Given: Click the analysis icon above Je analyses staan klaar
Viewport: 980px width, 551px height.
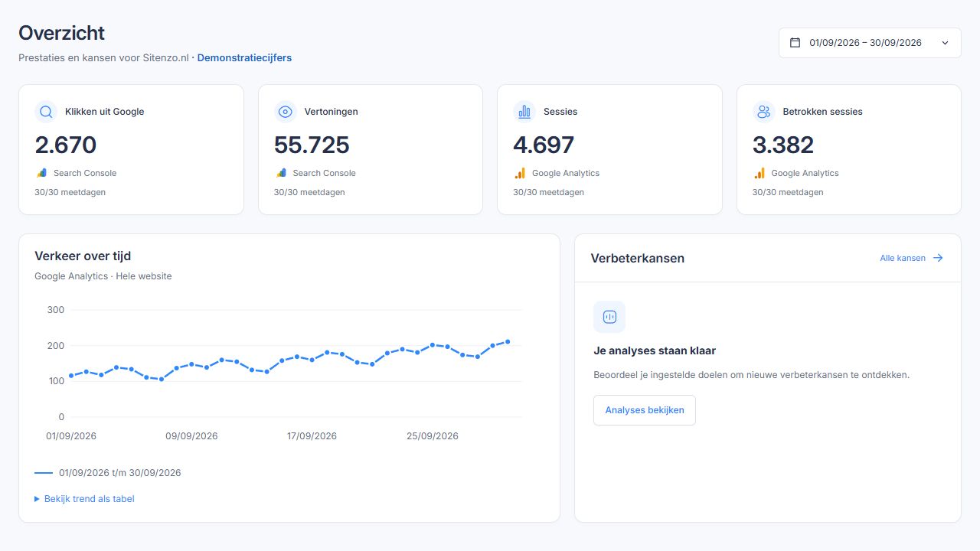Looking at the screenshot, I should (609, 317).
